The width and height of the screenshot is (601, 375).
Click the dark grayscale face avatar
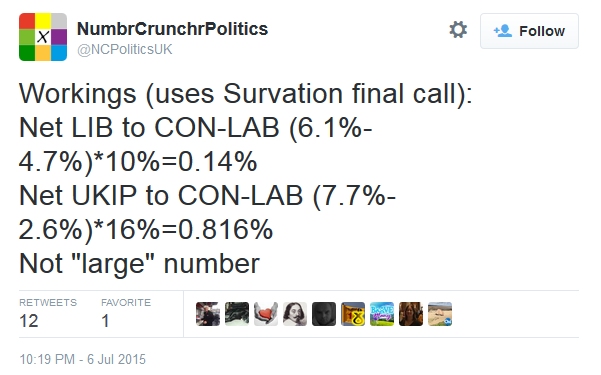click(324, 314)
